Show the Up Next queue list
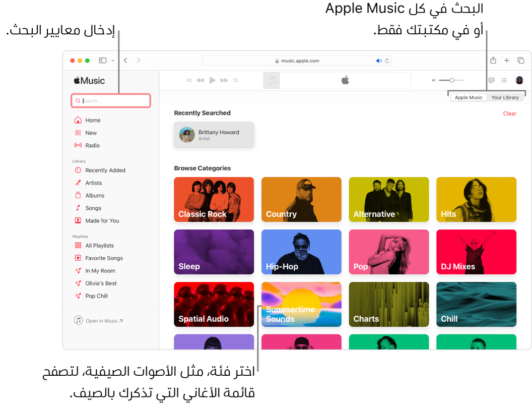This screenshot has height=405, width=532. (504, 80)
